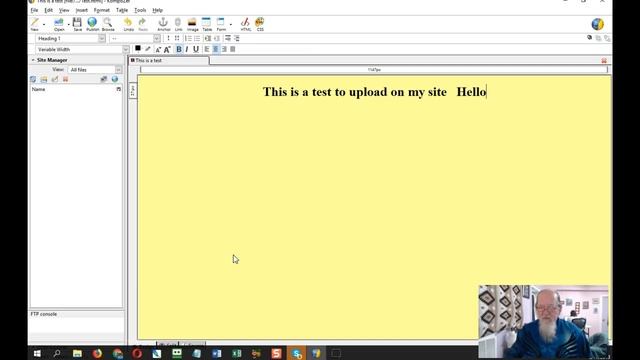
Task: Open the Insert menu
Action: click(x=82, y=10)
